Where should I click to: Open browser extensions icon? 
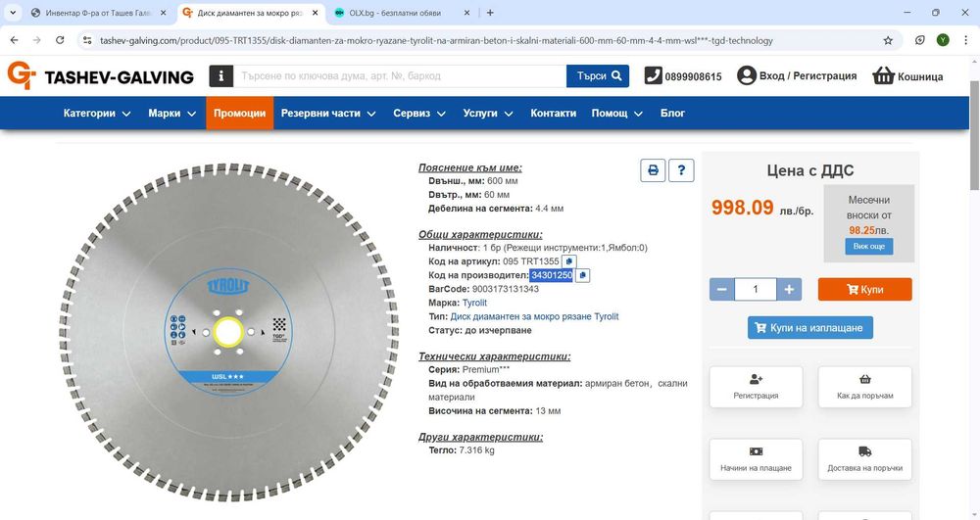click(x=920, y=40)
